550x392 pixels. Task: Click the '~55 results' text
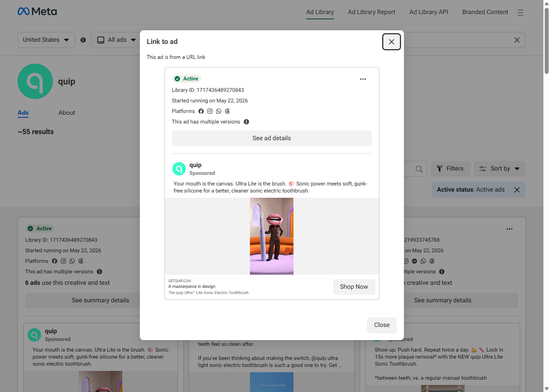(36, 132)
